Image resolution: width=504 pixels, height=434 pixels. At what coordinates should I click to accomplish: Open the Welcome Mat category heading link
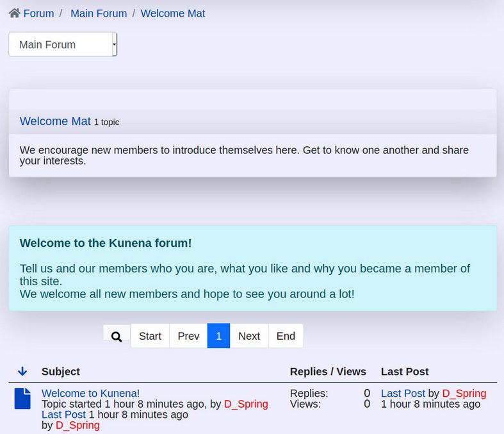click(x=55, y=121)
